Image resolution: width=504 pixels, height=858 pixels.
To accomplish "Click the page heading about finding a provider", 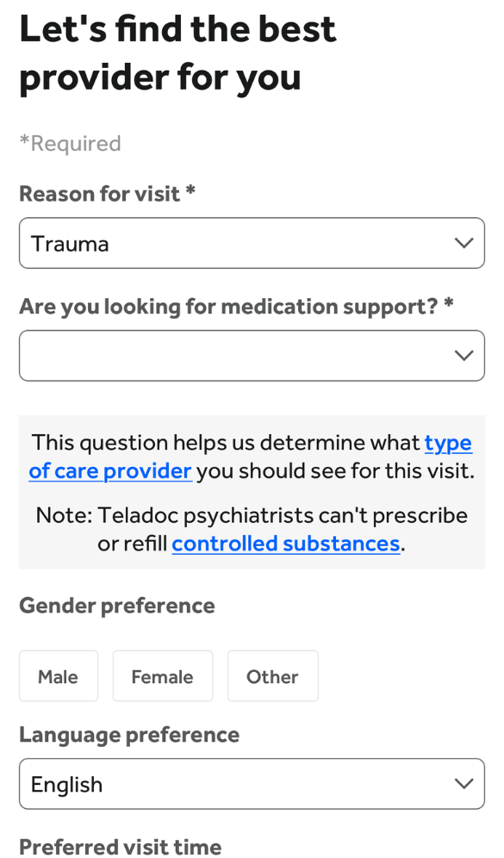I will tap(177, 53).
